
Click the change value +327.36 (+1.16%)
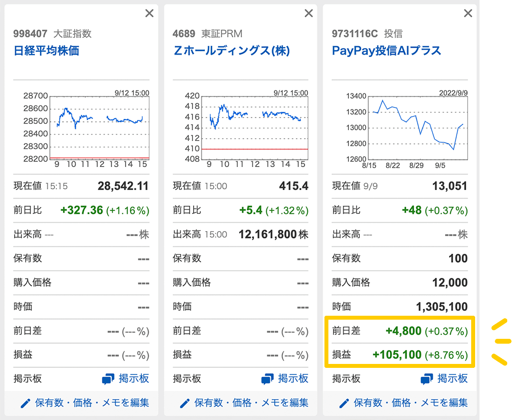pyautogui.click(x=105, y=210)
